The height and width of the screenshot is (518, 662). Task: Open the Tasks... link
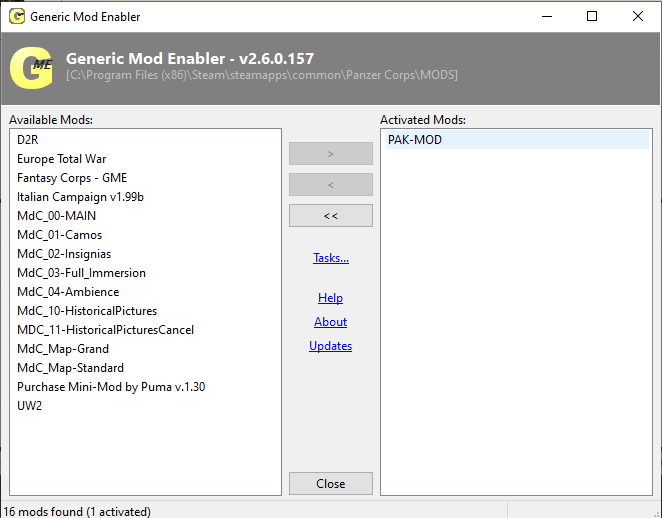[x=331, y=258]
